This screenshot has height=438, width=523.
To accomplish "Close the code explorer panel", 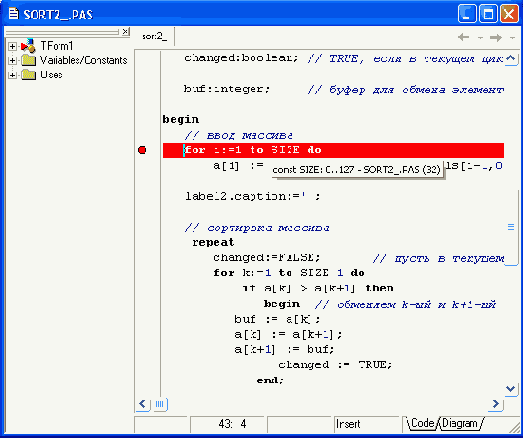I will tap(125, 32).
